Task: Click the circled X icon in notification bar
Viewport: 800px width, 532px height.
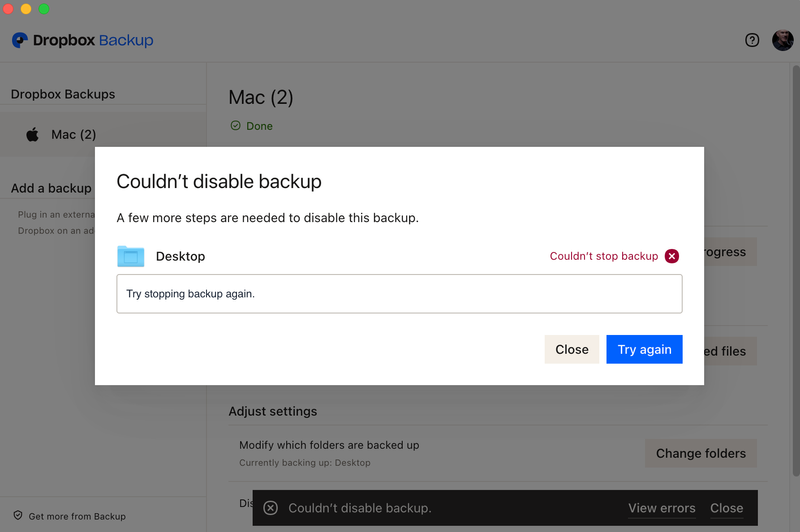Action: point(270,508)
